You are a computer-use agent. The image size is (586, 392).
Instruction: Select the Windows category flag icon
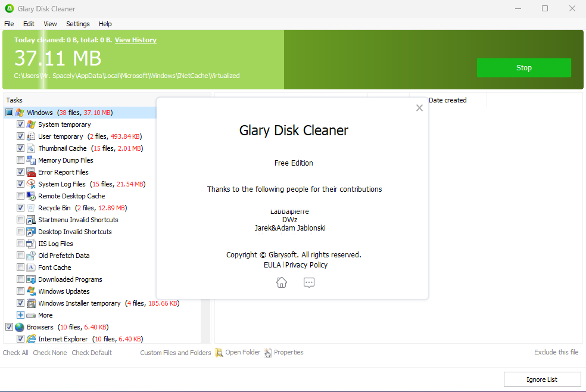pyautogui.click(x=20, y=113)
